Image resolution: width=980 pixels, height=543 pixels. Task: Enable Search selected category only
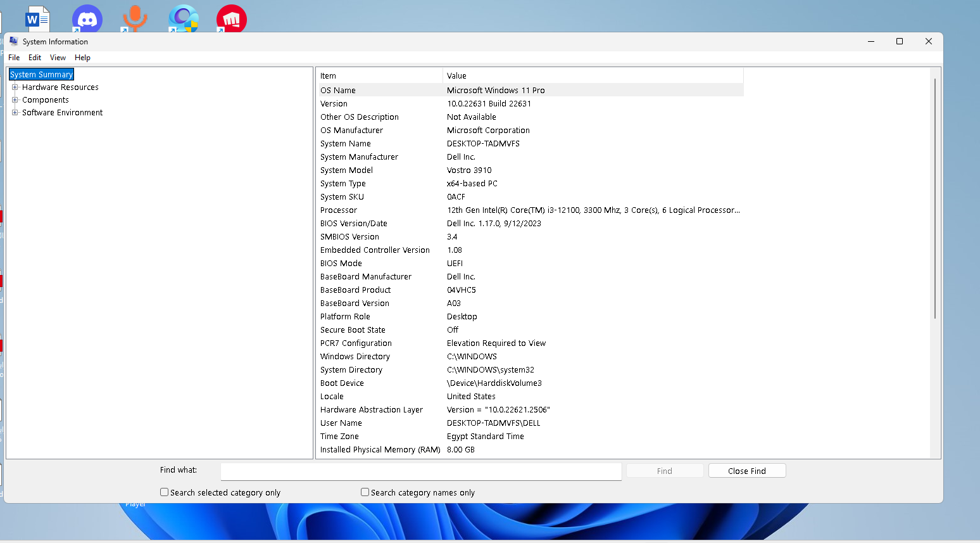click(164, 492)
